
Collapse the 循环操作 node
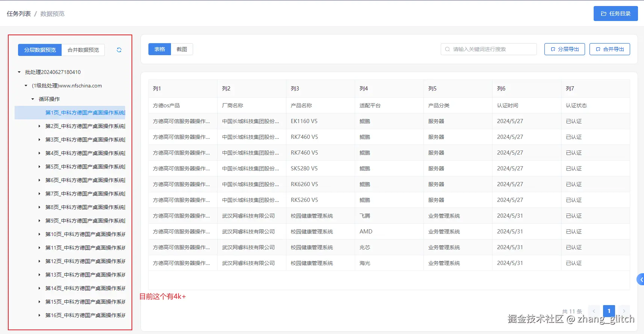click(33, 99)
